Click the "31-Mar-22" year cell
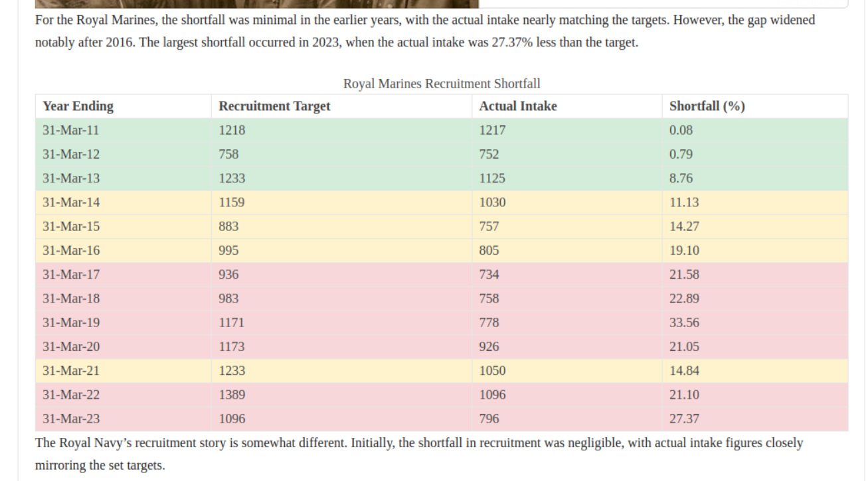Viewport: 868px width, 481px height. pos(124,395)
